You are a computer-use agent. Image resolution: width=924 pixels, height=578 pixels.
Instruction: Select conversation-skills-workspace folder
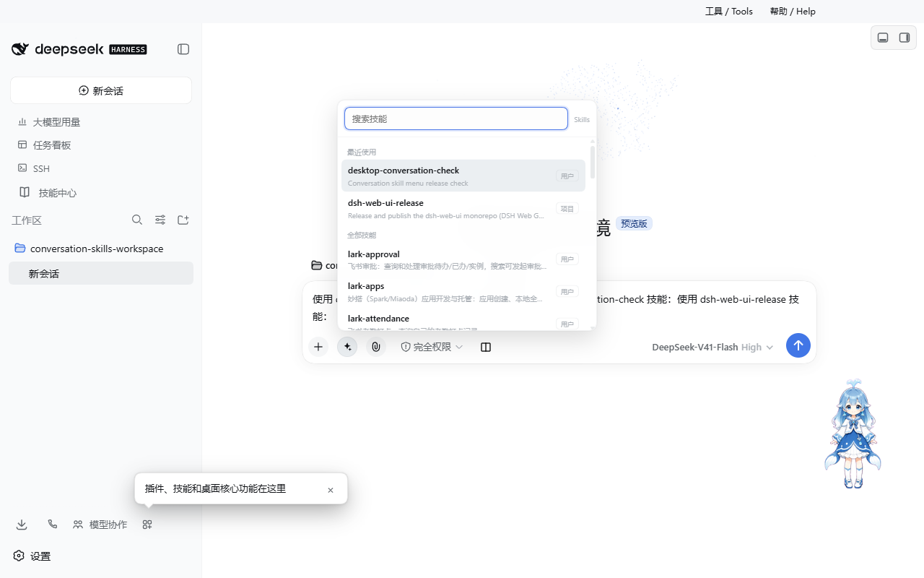point(101,249)
